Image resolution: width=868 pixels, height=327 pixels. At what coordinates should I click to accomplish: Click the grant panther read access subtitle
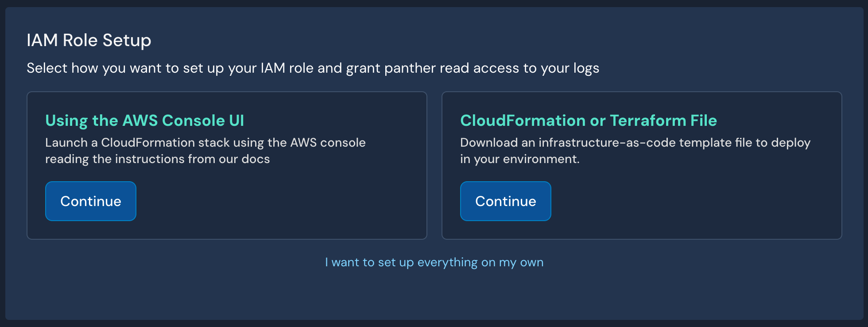point(313,68)
